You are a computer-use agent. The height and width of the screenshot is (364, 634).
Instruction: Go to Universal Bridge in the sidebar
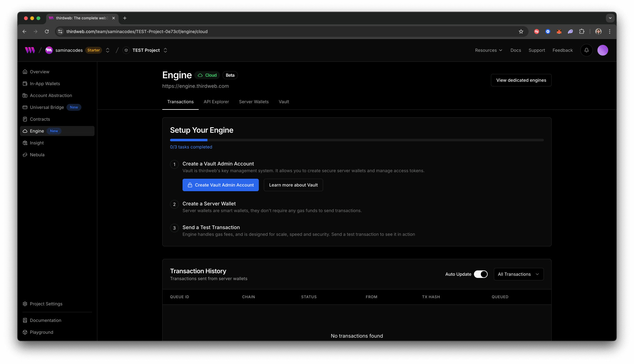(47, 107)
